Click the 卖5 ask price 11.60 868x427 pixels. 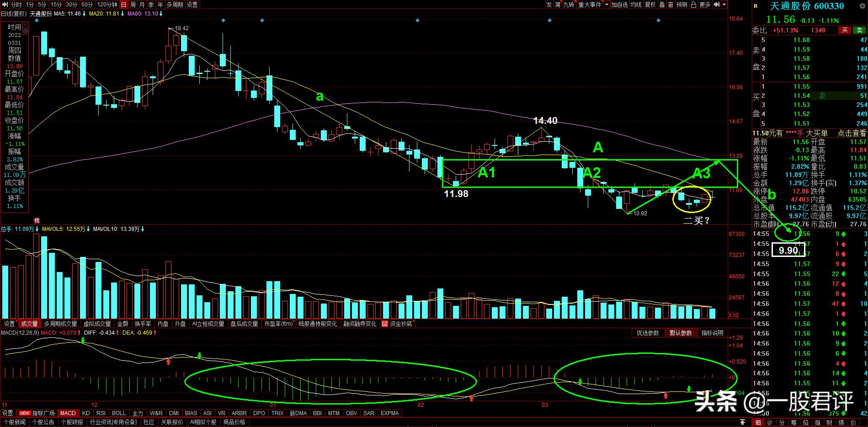[802, 40]
